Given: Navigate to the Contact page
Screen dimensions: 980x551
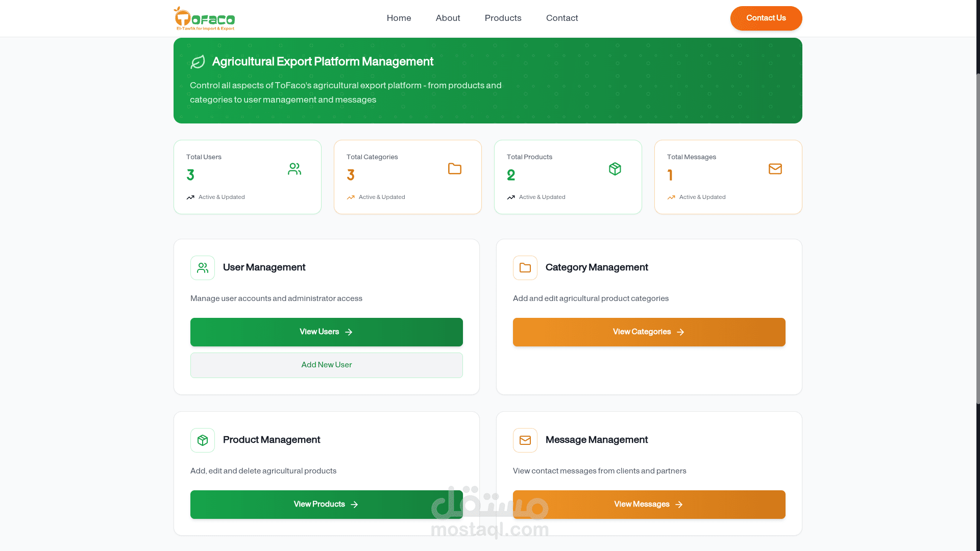Looking at the screenshot, I should 561,18.
